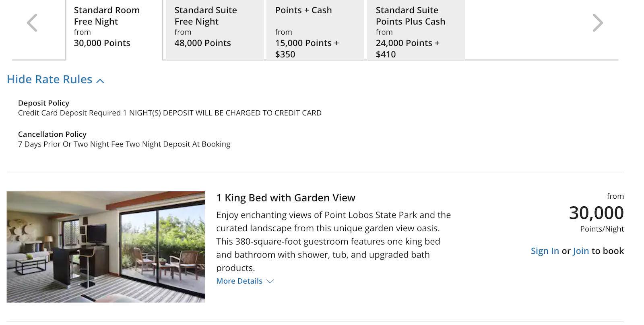Open the garden view room photo
Viewport: 644px width, 325px height.
point(105,247)
